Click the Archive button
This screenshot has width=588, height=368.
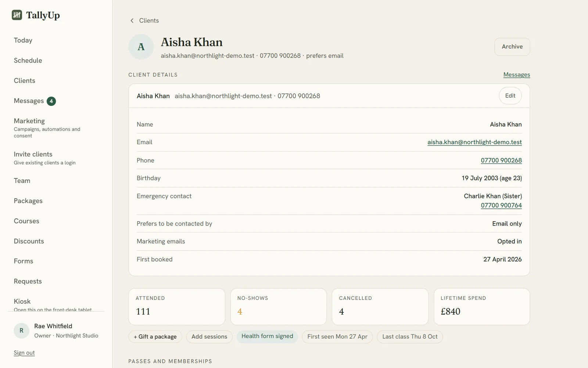coord(512,47)
